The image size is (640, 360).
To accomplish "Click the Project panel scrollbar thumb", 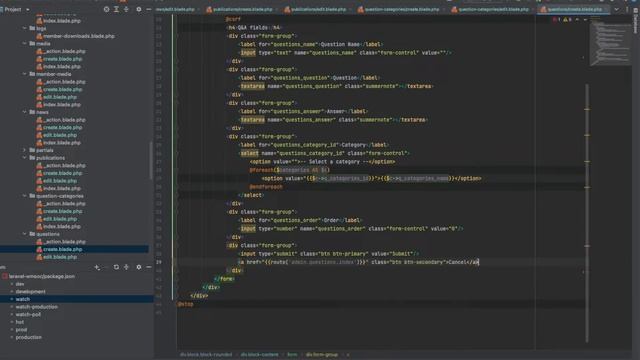I will [x=150, y=160].
